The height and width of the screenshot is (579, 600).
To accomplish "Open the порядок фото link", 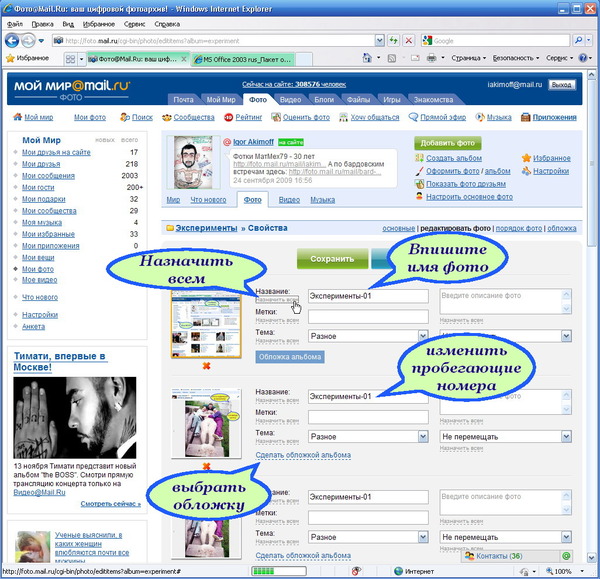I will [x=519, y=228].
